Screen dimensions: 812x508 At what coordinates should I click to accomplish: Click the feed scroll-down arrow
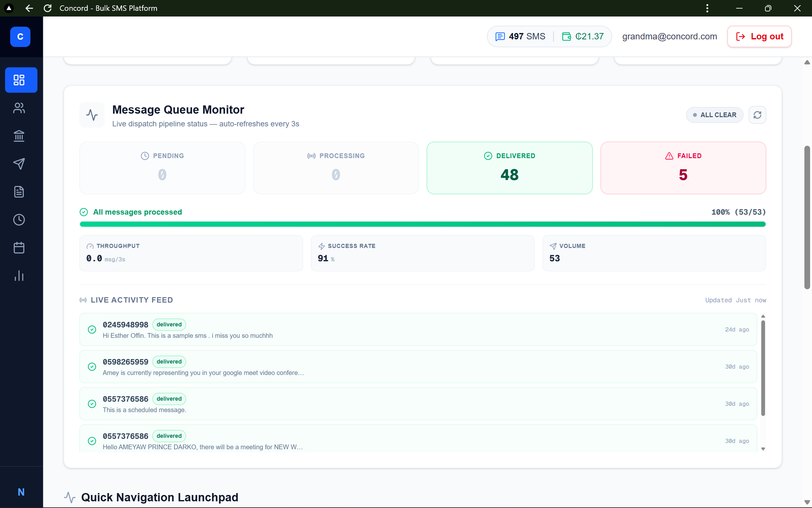pos(763,449)
